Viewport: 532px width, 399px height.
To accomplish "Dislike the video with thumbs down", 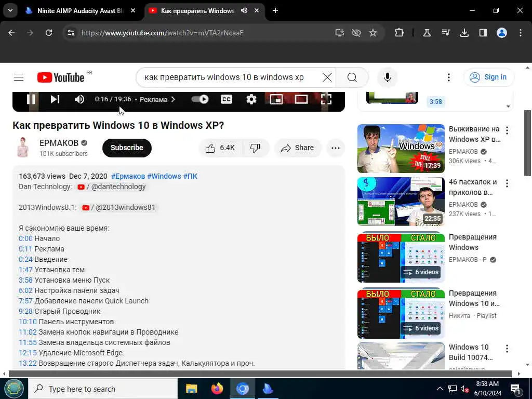I will point(255,148).
